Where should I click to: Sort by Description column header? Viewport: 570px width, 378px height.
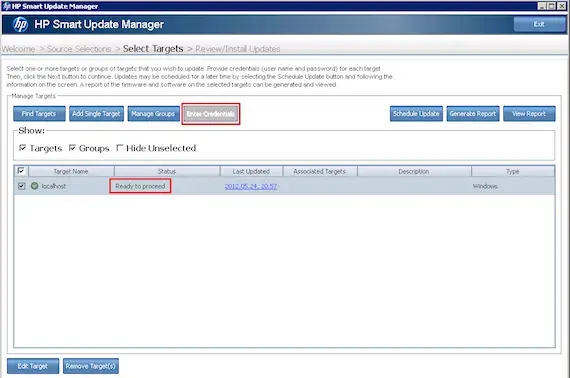pos(414,171)
